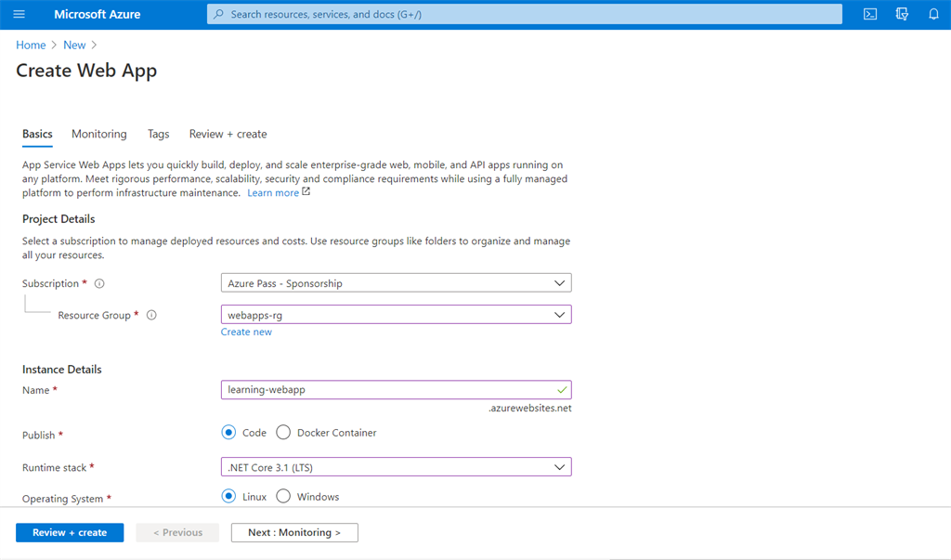951x560 pixels.
Task: Switch to the Monitoring tab
Action: [x=99, y=134]
